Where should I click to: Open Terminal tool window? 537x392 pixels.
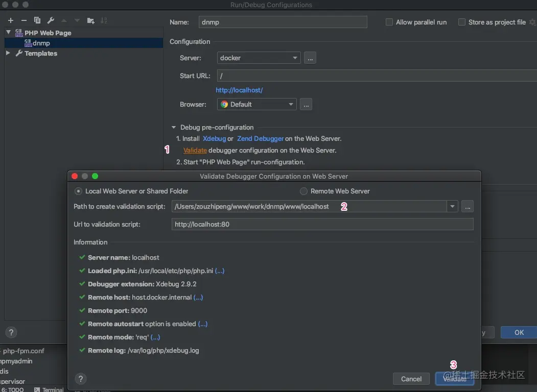(49, 389)
